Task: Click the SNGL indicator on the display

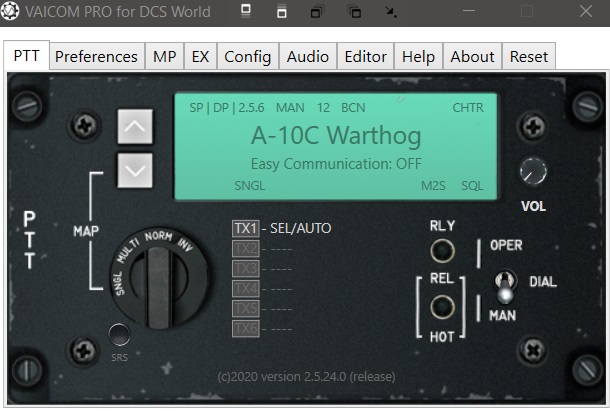Action: click(250, 186)
